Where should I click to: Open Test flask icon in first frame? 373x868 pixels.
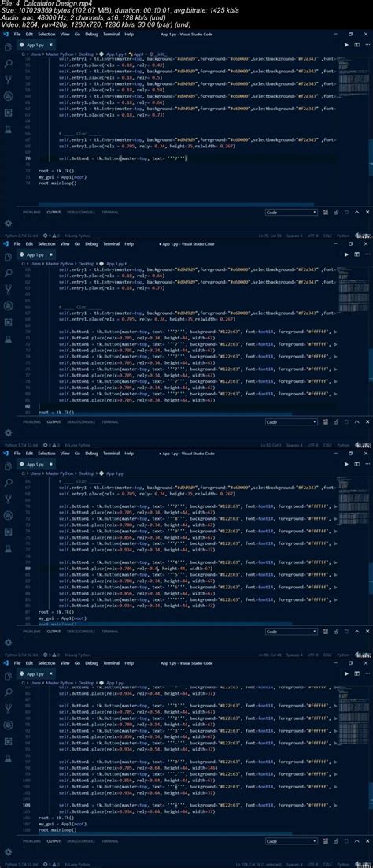pos(9,128)
